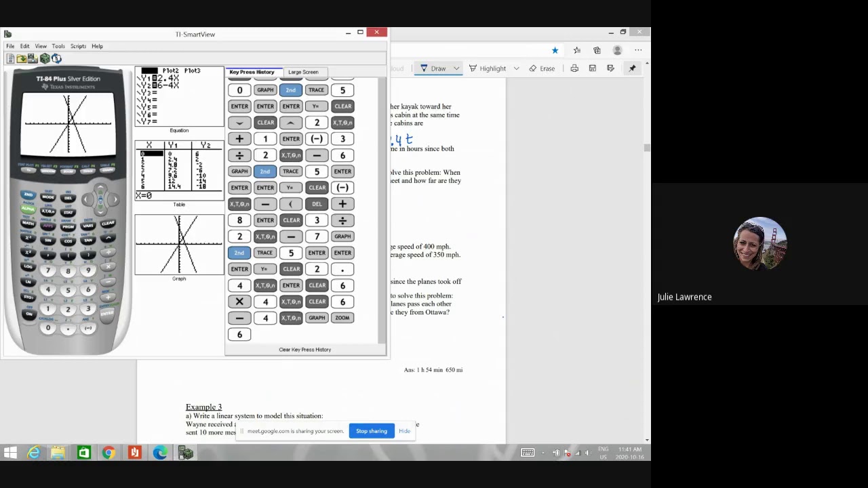This screenshot has width=868, height=488.
Task: Click the blue favorites star in the Edge address bar
Action: click(x=555, y=50)
